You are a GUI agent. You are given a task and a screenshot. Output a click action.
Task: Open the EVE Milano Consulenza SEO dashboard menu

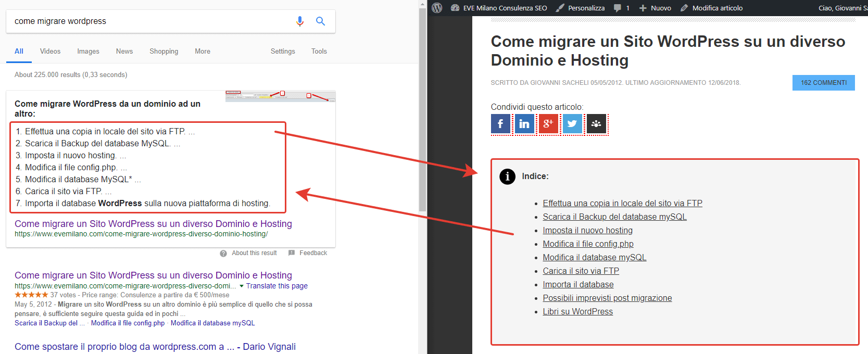tap(499, 8)
